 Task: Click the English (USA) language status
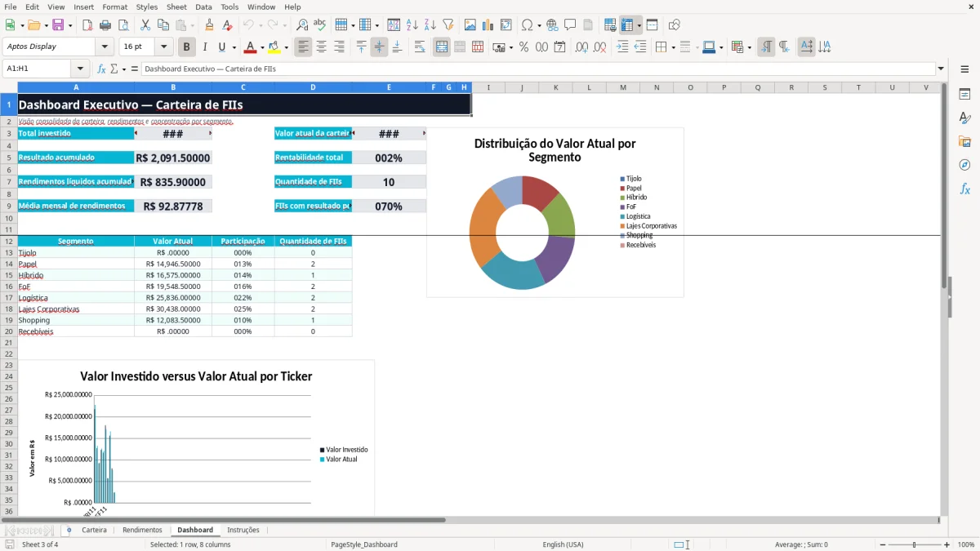[563, 544]
